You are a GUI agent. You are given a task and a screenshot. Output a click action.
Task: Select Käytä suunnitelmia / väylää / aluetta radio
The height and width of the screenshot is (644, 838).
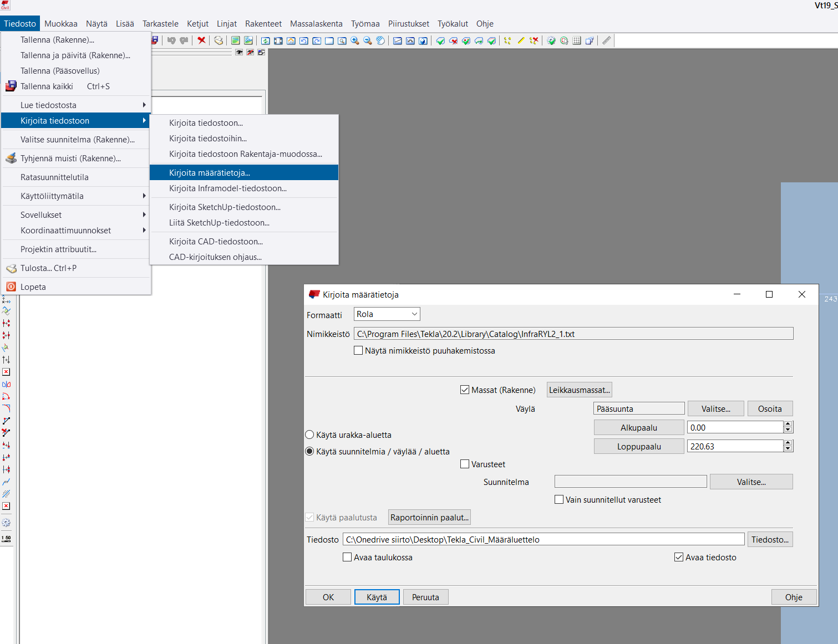point(309,451)
